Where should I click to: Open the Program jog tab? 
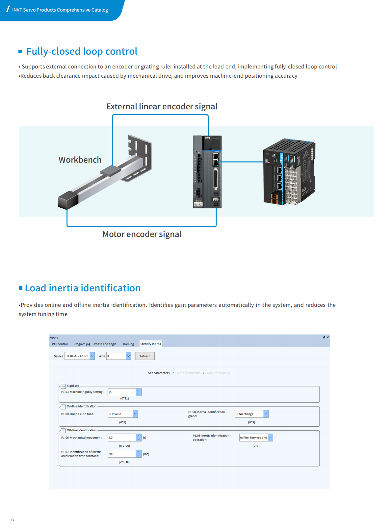pos(82,344)
